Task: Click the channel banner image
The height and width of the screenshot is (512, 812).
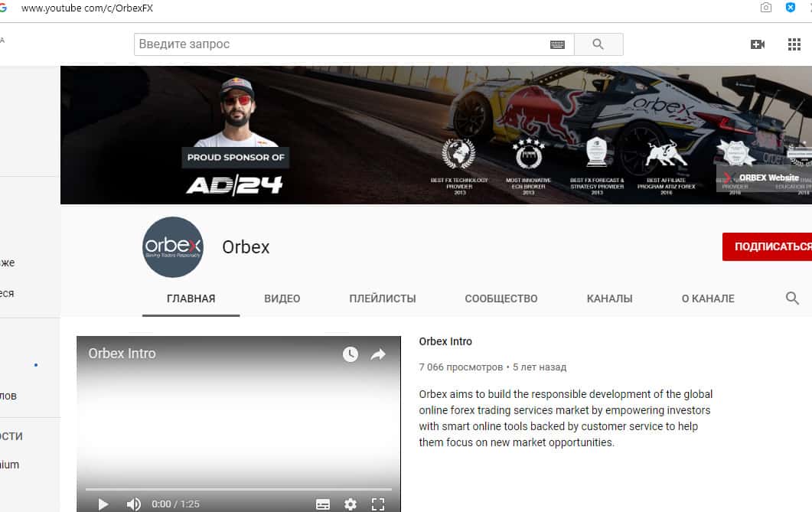Action: [436, 135]
